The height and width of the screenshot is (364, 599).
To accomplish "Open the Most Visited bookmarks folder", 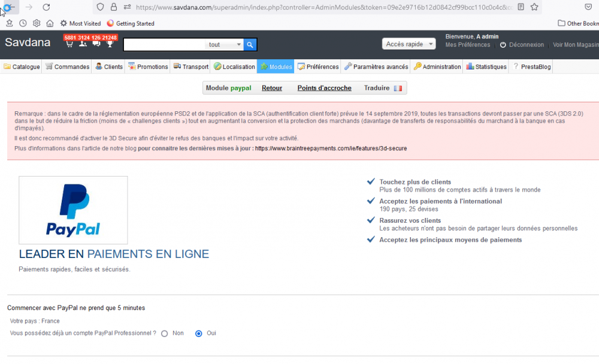I will pos(81,23).
